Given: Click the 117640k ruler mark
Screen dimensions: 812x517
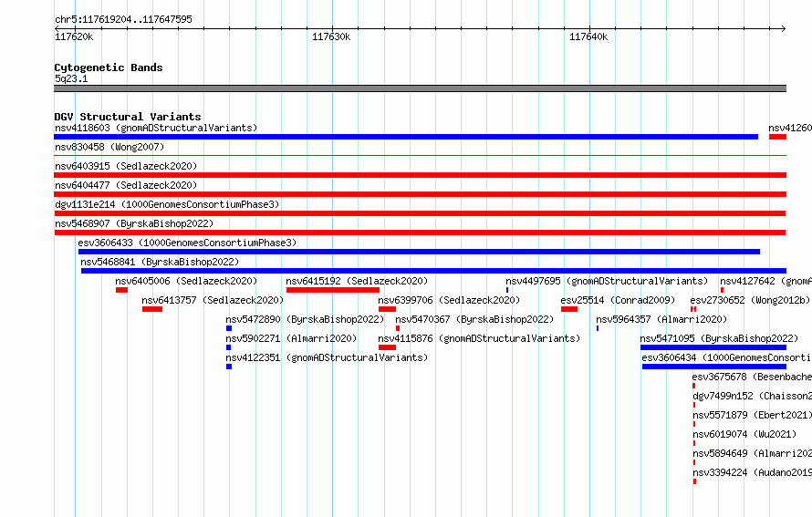Looking at the screenshot, I should click(x=588, y=36).
